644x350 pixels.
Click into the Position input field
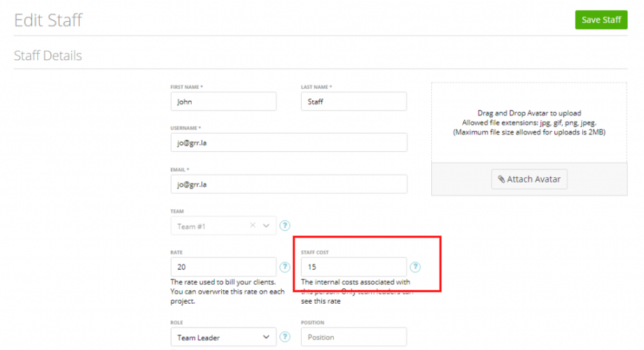[353, 337]
